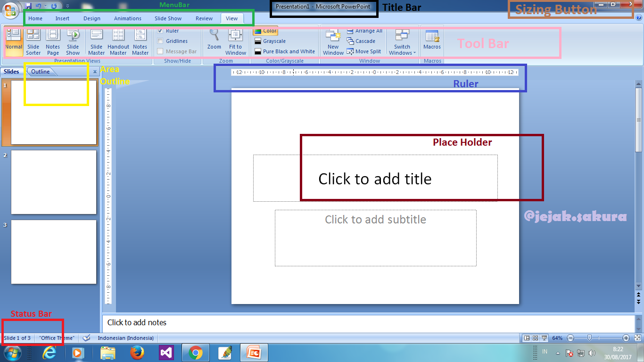Viewport: 644px width, 362px height.
Task: Start Slide Show from Presentation Views group
Action: [x=73, y=41]
